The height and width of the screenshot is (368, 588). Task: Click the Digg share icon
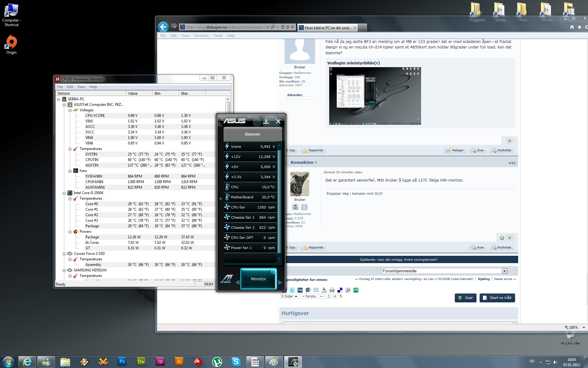coord(300,290)
